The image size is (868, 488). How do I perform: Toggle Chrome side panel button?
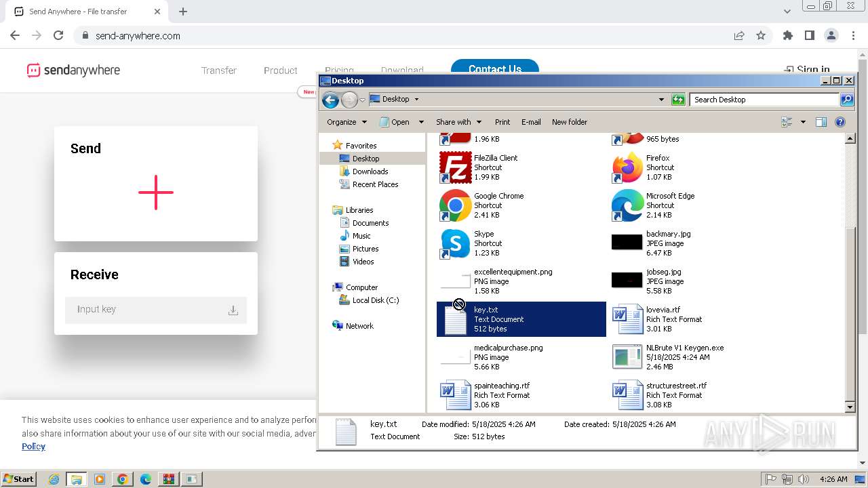click(809, 35)
